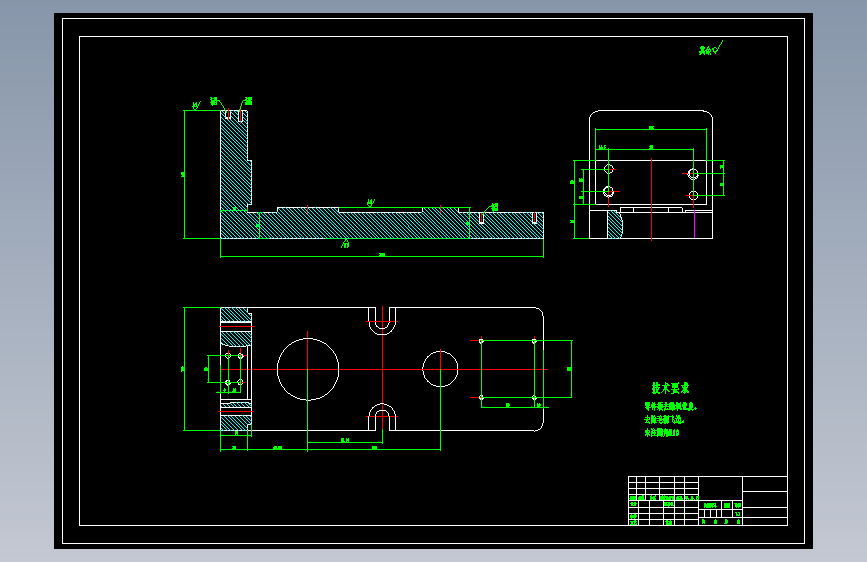Select the last line of technical requirements text
The width and height of the screenshot is (867, 562).
click(x=661, y=433)
